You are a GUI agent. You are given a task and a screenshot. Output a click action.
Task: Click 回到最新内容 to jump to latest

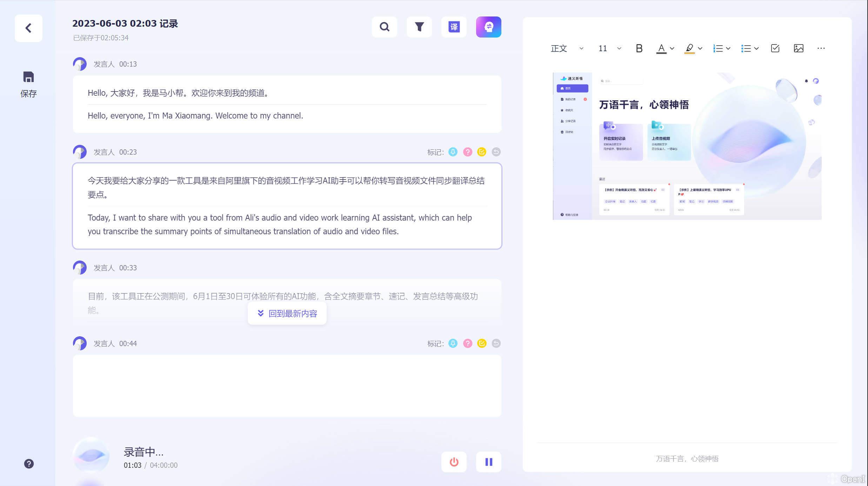tap(287, 313)
